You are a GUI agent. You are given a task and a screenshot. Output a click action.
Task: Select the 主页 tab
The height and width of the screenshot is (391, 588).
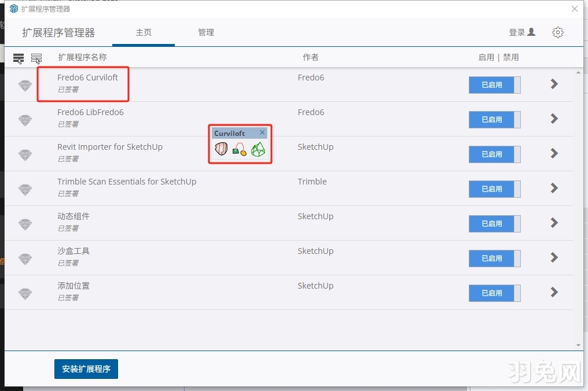[144, 32]
